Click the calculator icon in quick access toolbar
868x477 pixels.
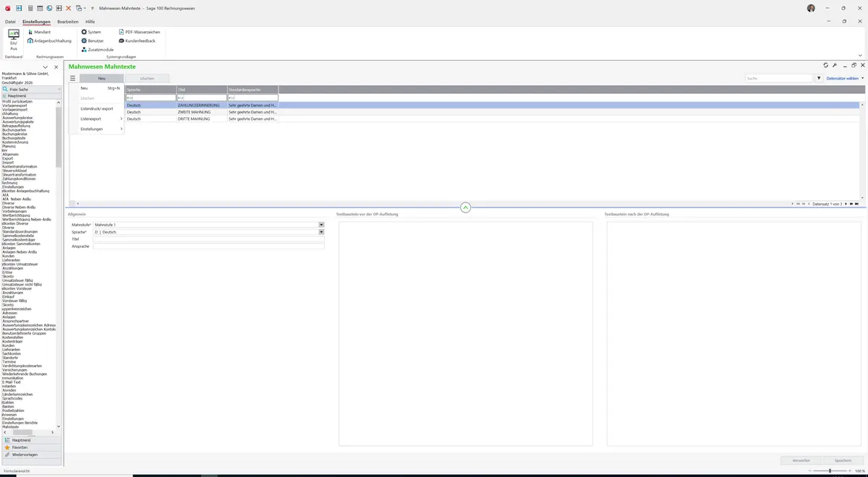(x=30, y=7)
